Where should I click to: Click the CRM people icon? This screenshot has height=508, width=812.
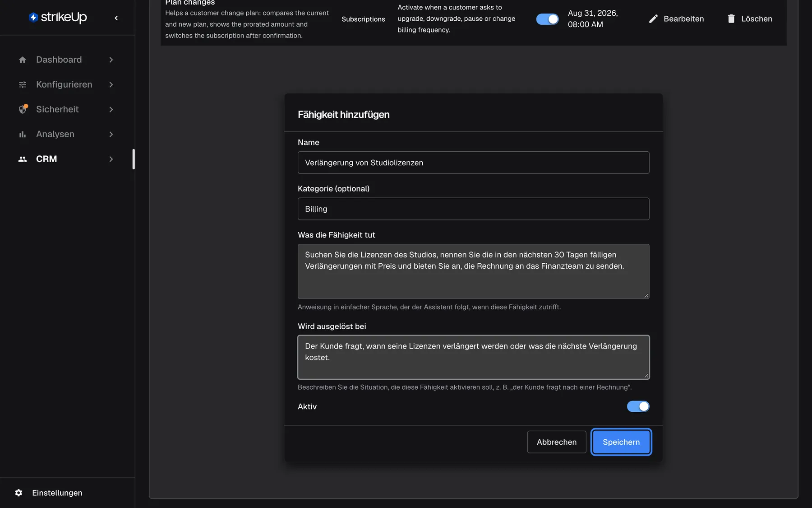(x=23, y=159)
